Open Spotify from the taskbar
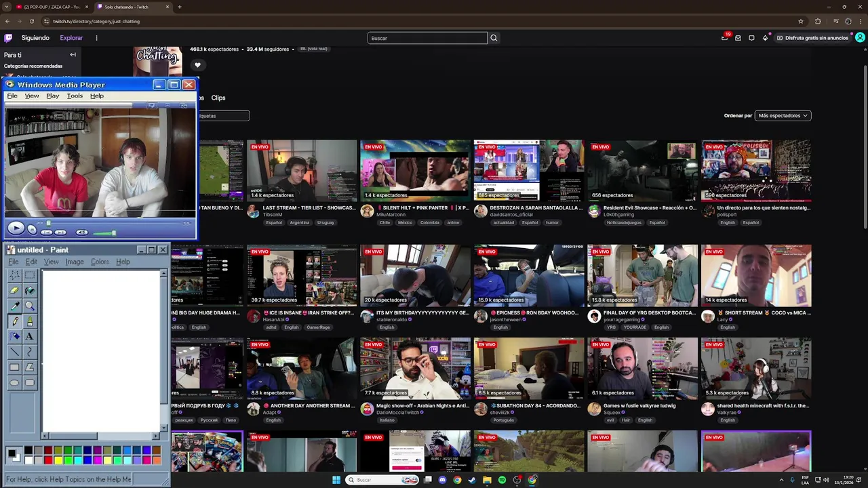 tap(502, 480)
